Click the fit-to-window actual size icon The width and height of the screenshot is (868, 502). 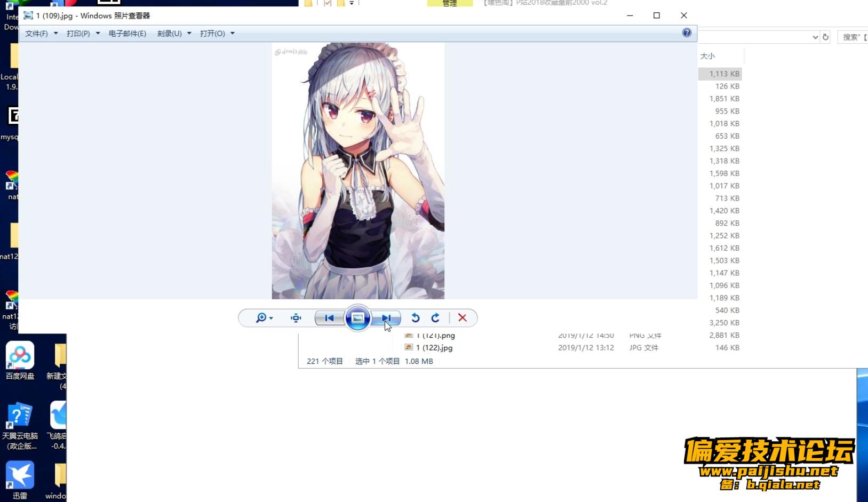click(296, 318)
